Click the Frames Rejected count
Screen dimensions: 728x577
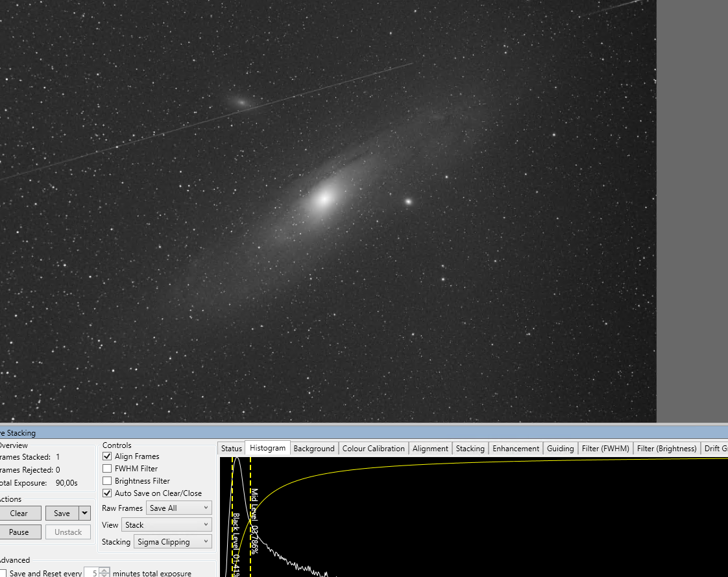(58, 470)
